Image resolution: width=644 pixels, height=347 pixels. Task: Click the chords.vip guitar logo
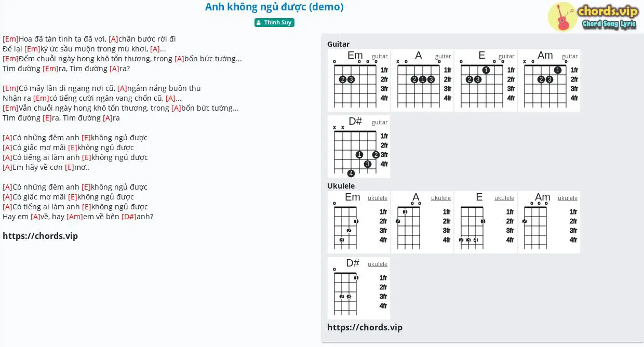593,17
